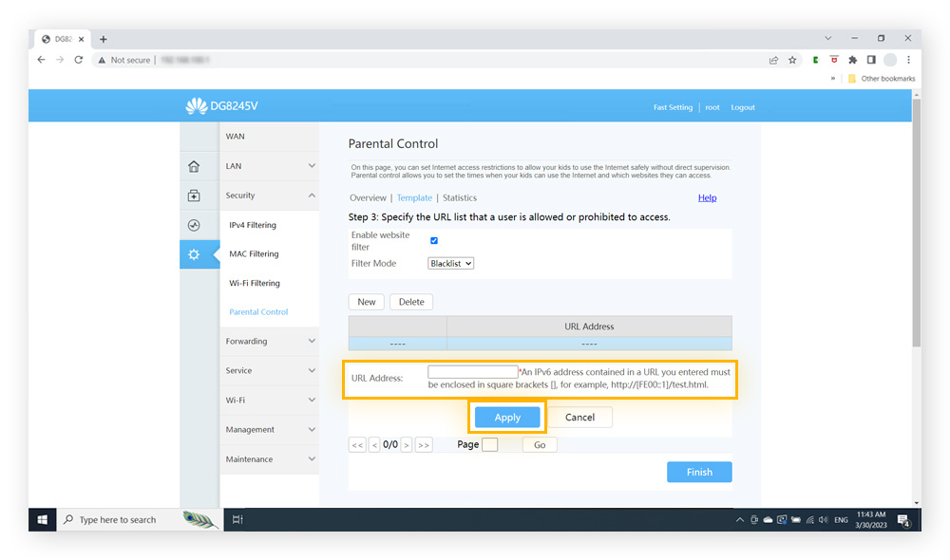
Task: Open the Filter Mode Blacklist dropdown
Action: coord(450,263)
